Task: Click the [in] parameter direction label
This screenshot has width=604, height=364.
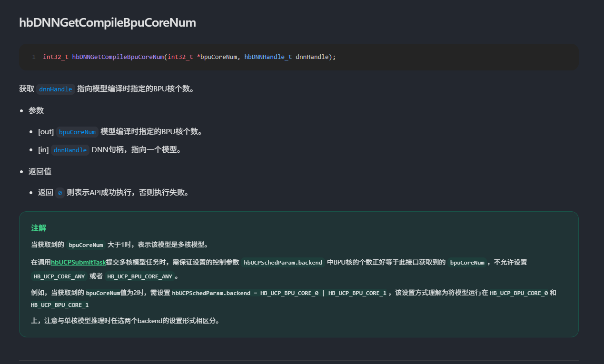Action: coord(43,150)
